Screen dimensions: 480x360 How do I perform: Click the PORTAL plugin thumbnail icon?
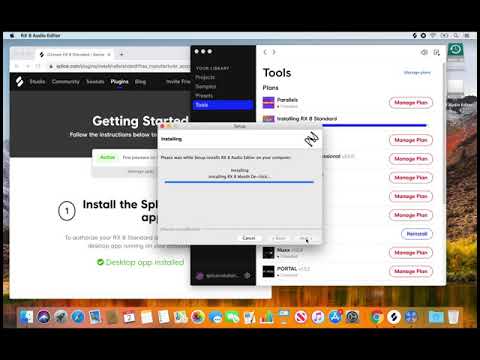[x=268, y=271]
